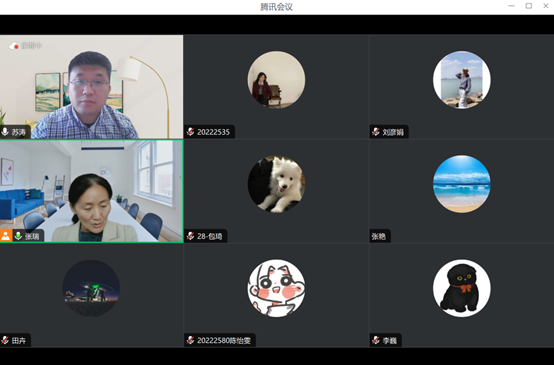The image size is (554, 365).
Task: Click muted microphone icon for 刘彦娟
Action: click(376, 132)
